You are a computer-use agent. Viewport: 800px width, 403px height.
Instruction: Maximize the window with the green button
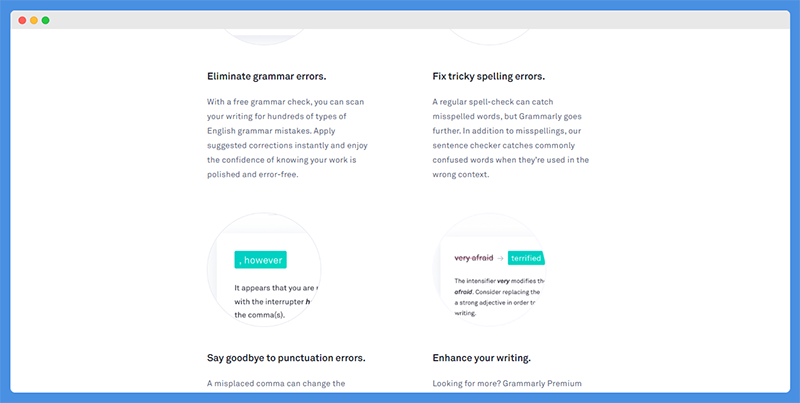(45, 20)
